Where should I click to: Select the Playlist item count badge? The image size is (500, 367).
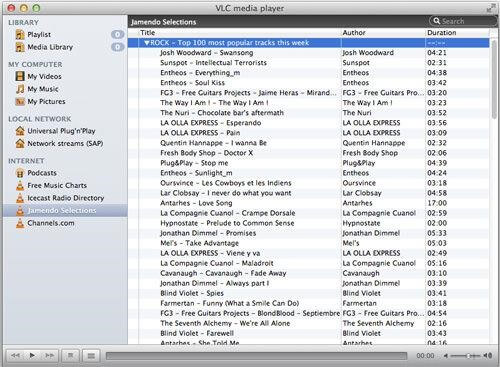point(117,34)
